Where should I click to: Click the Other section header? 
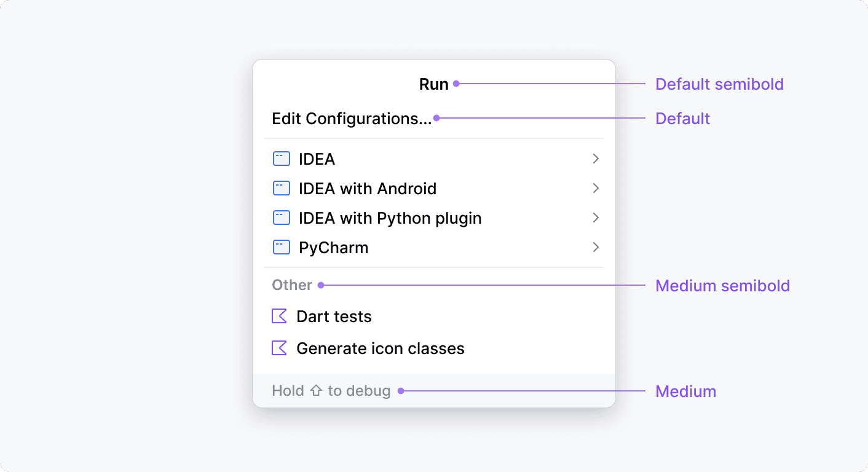click(292, 285)
